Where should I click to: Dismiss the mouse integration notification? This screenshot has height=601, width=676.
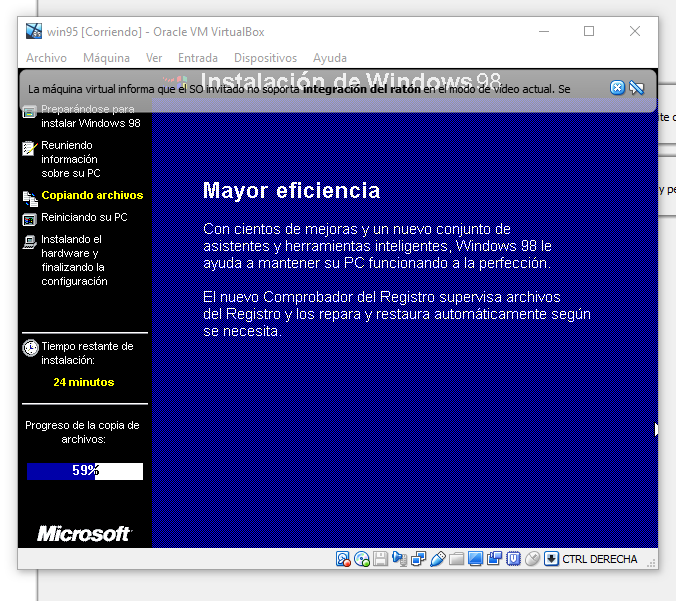[617, 88]
